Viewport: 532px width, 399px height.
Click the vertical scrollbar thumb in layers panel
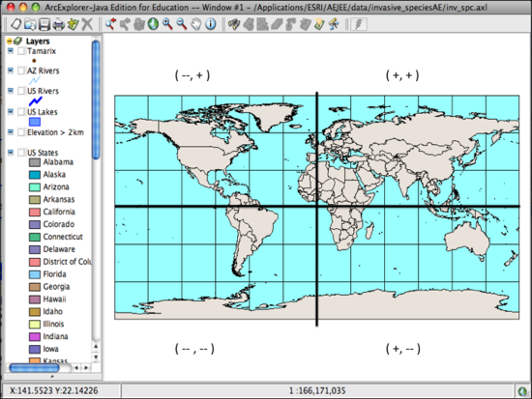96,100
